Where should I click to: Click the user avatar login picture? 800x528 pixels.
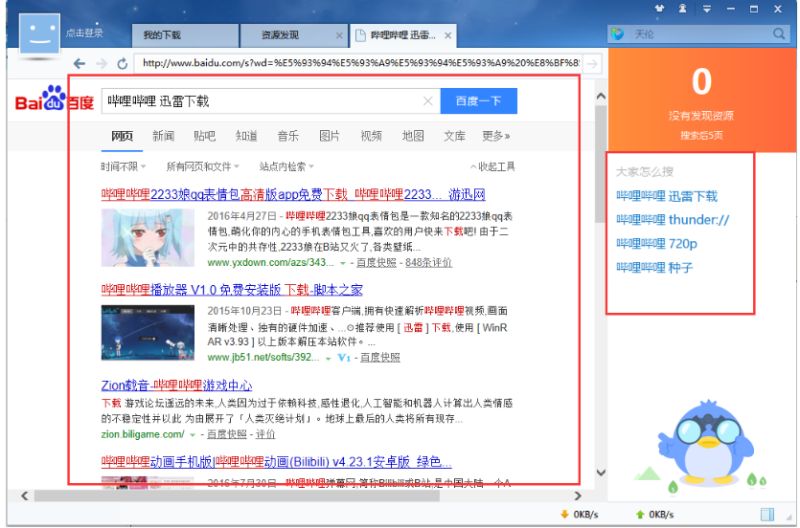[x=39, y=33]
